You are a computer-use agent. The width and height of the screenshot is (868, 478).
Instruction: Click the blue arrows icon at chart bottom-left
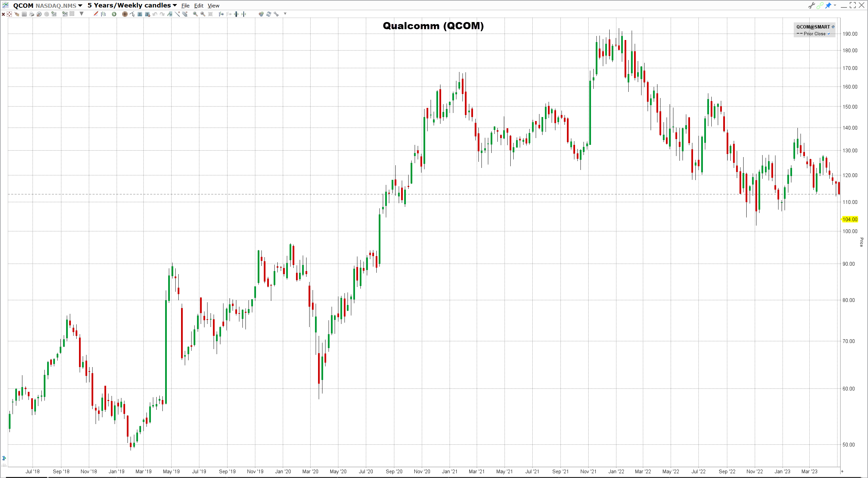click(x=4, y=458)
